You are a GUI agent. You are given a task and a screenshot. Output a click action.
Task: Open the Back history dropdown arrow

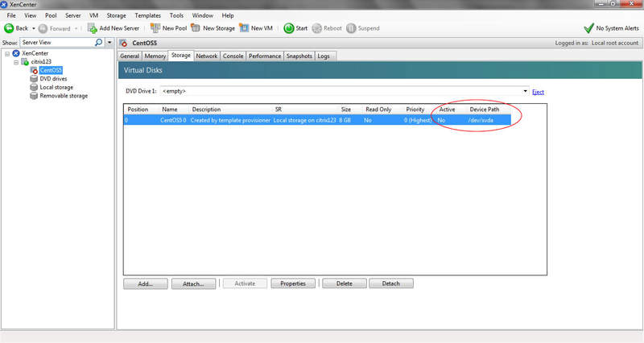click(34, 29)
